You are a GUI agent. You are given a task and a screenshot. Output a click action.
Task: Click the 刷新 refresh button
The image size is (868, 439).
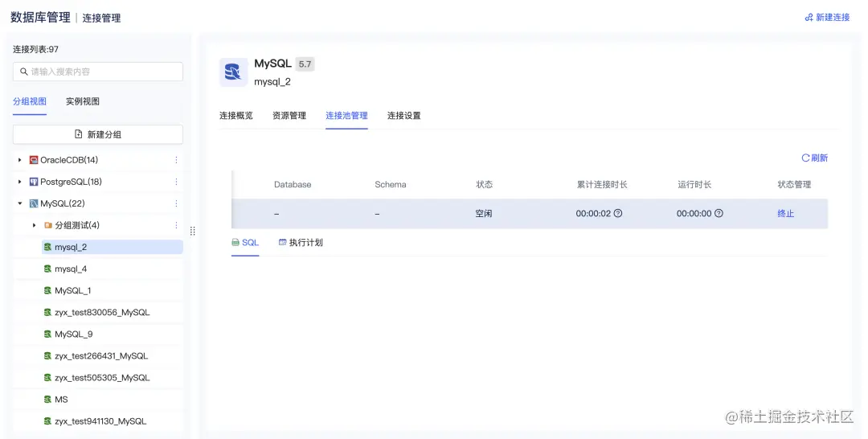[815, 158]
